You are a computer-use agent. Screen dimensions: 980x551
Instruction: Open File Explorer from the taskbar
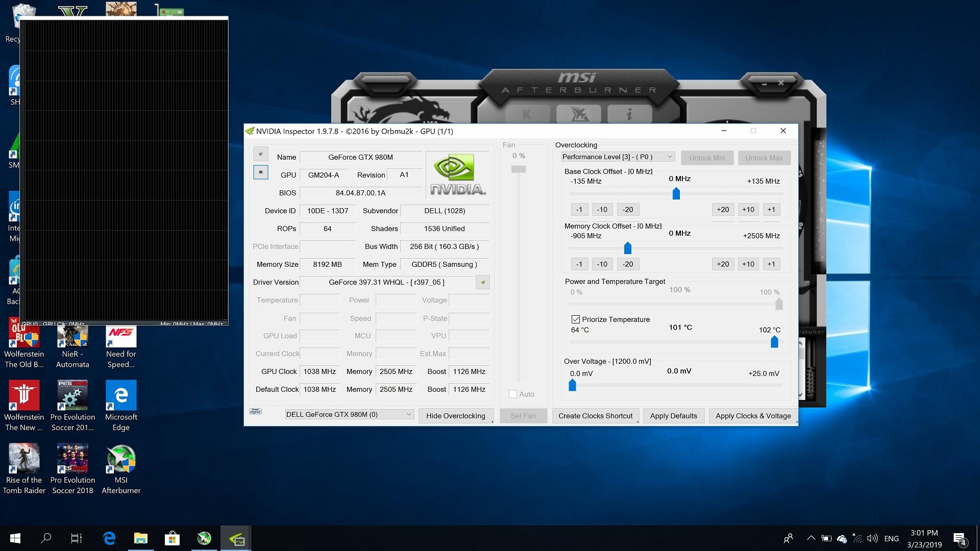point(140,538)
